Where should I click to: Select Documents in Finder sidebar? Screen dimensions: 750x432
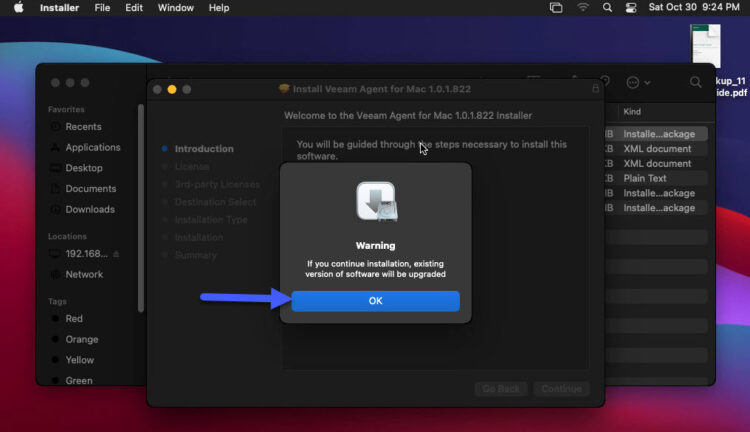point(90,188)
